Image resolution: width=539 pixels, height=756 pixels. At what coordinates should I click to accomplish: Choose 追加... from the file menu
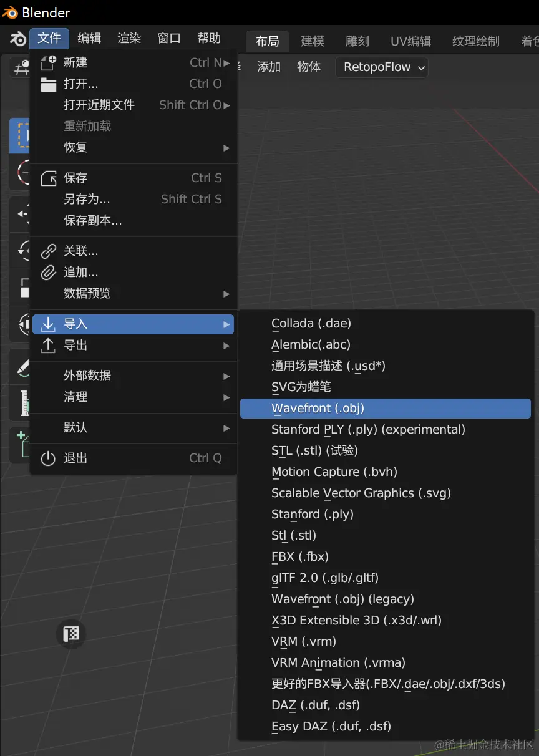[x=134, y=272]
